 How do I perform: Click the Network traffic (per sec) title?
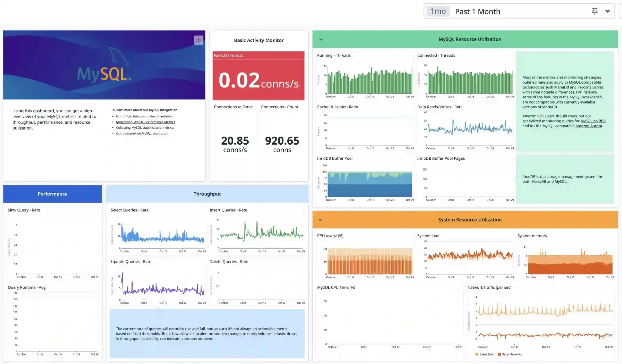pyautogui.click(x=489, y=287)
